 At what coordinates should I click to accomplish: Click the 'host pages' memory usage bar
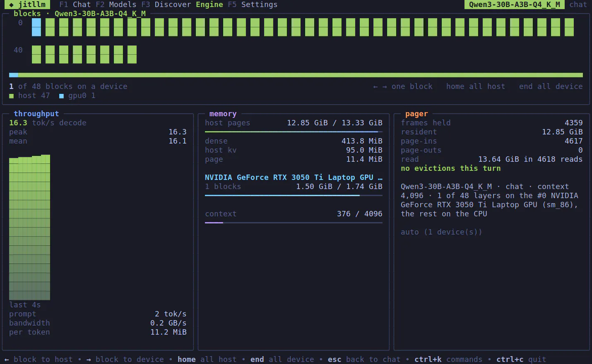pos(294,132)
